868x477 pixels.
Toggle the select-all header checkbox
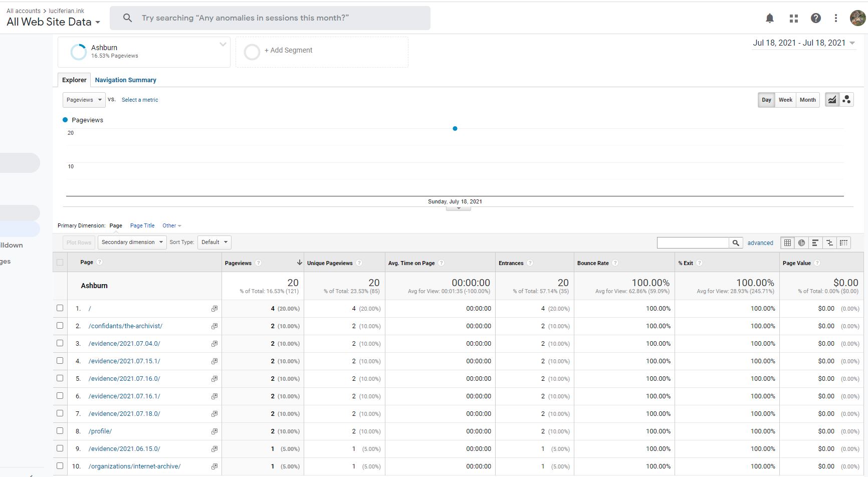coord(60,262)
